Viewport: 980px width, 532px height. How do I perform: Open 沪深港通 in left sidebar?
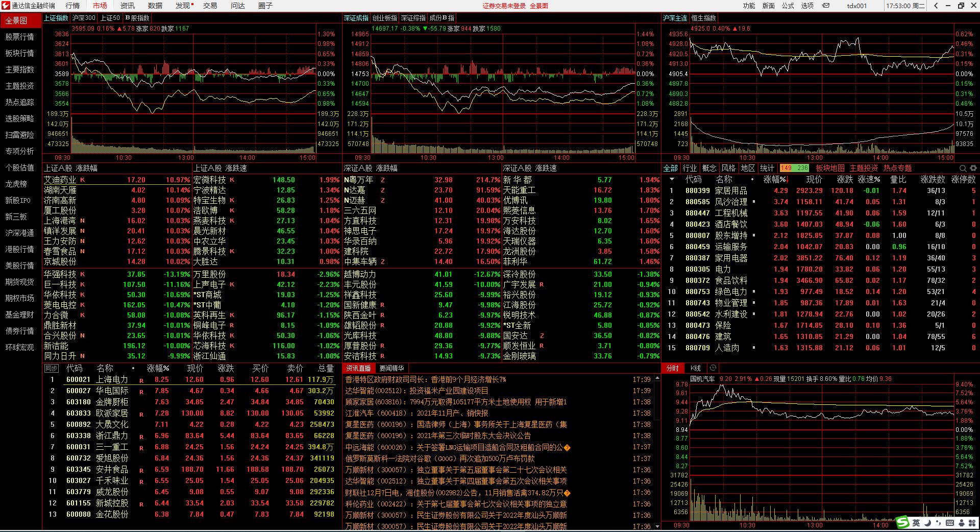click(x=19, y=233)
